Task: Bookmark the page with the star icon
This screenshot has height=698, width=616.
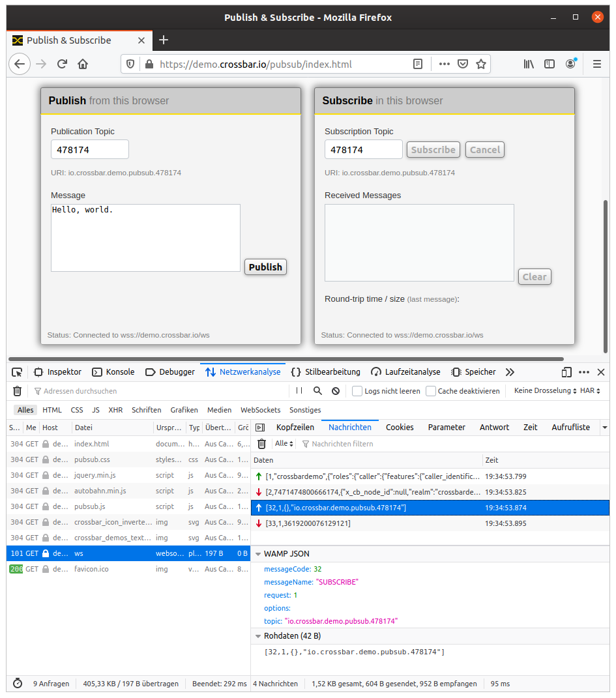Action: coord(481,64)
